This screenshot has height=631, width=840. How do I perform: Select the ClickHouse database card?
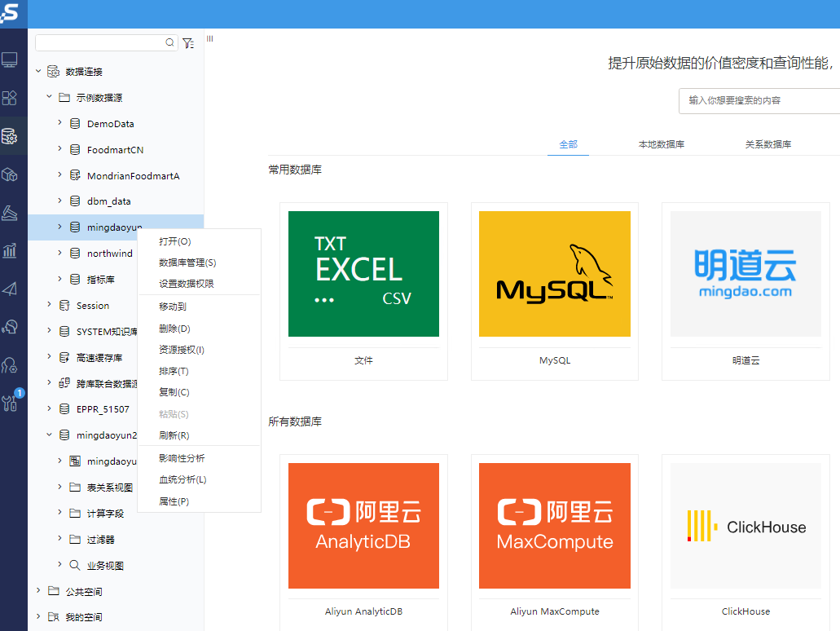[x=745, y=541]
